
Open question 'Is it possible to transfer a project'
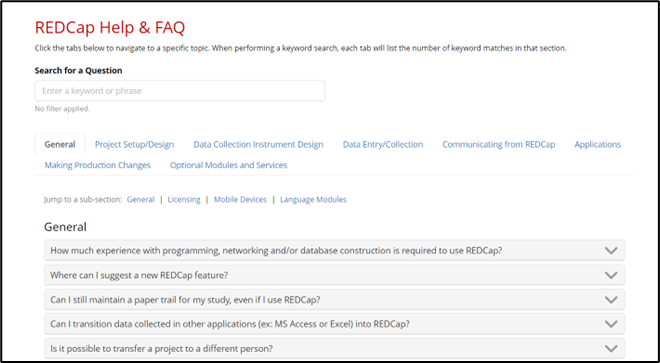coord(334,349)
